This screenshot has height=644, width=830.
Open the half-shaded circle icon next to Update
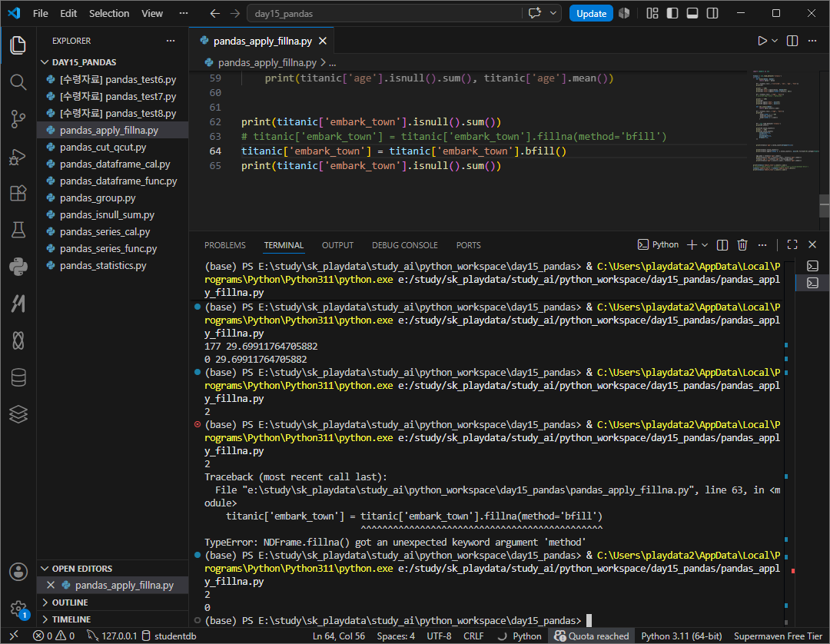pyautogui.click(x=624, y=13)
